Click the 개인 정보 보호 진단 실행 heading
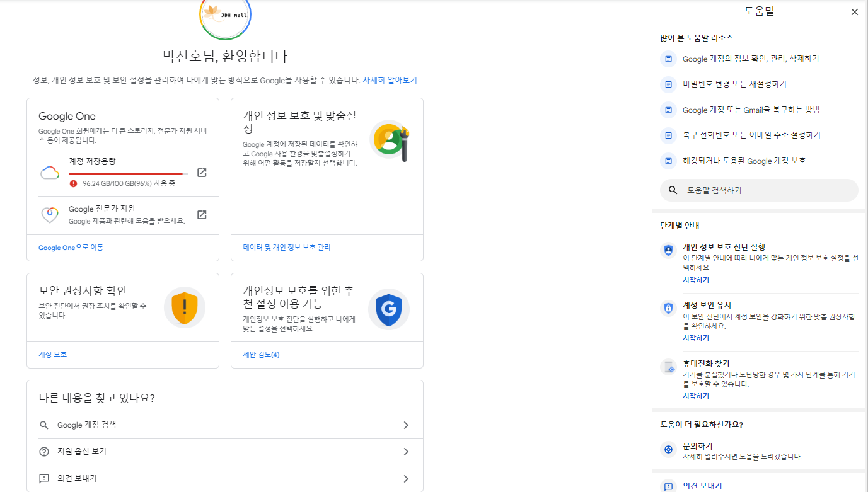The width and height of the screenshot is (868, 492). click(724, 247)
